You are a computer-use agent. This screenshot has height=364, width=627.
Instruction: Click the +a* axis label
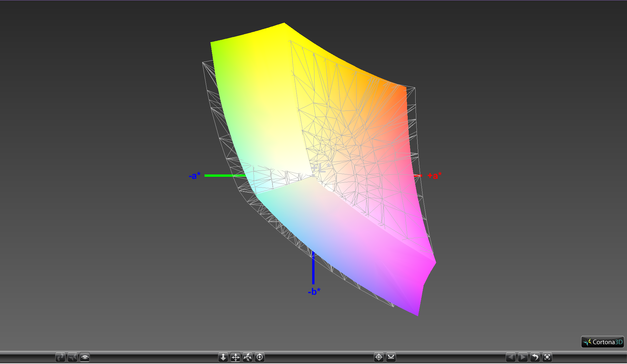click(x=435, y=176)
